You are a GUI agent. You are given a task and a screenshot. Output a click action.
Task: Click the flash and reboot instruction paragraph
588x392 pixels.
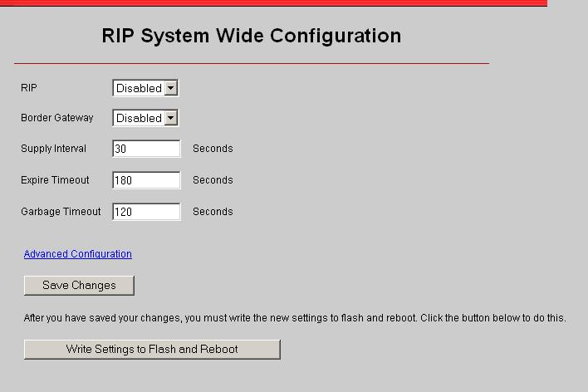294,318
